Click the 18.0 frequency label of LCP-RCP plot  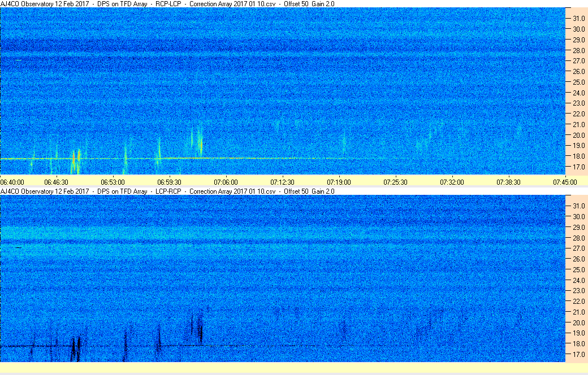(578, 343)
